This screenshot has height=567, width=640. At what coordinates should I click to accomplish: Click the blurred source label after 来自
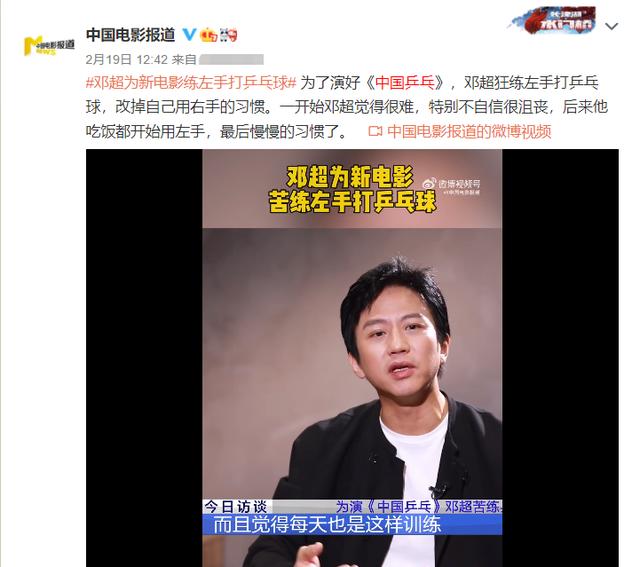231,60
